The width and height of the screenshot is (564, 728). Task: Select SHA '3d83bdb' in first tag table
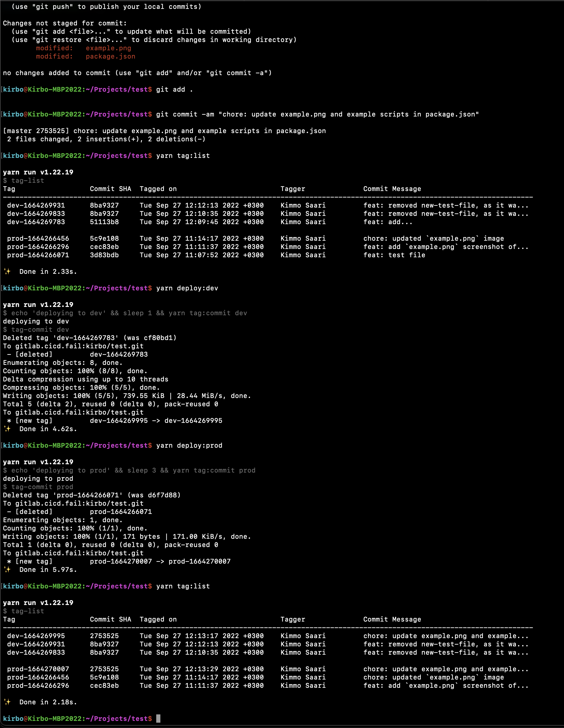(x=104, y=255)
